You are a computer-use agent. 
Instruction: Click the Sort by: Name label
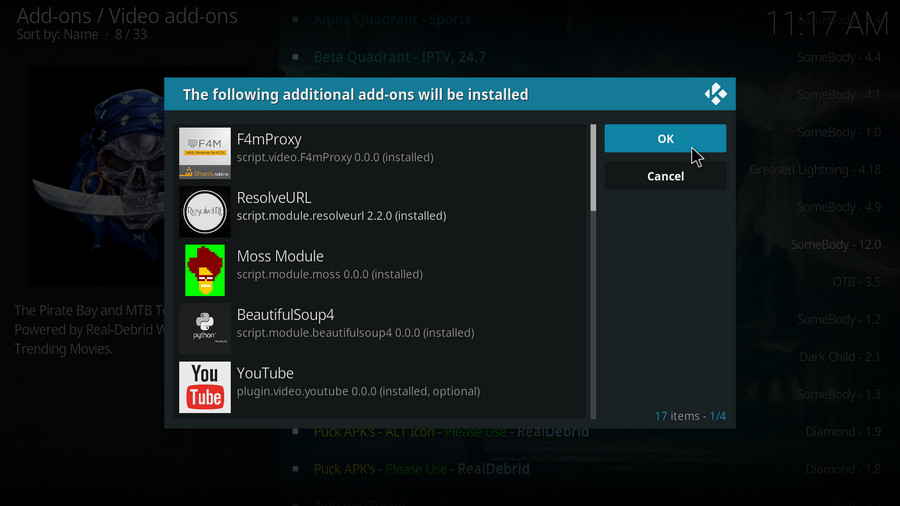coord(58,35)
